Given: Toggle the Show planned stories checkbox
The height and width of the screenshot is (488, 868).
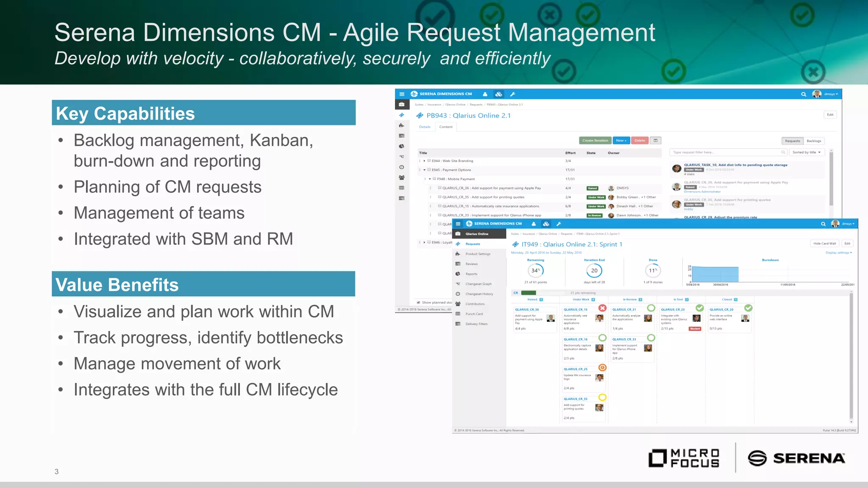Looking at the screenshot, I should (418, 302).
